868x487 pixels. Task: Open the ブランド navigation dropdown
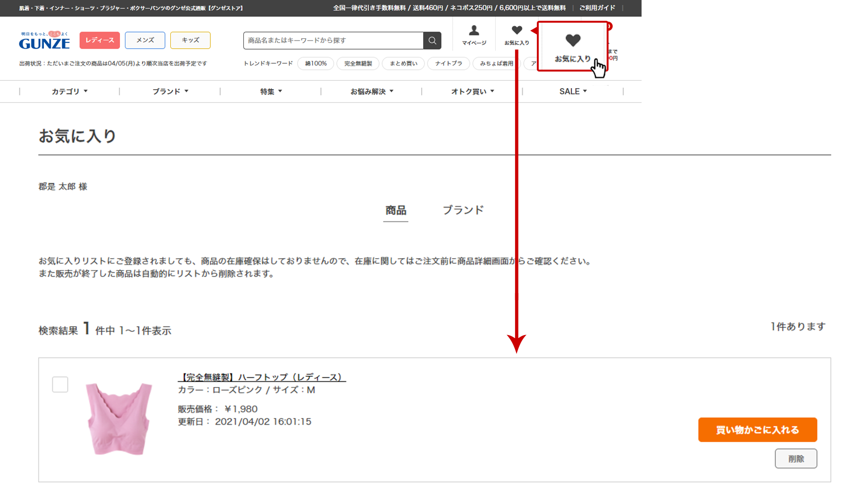169,91
